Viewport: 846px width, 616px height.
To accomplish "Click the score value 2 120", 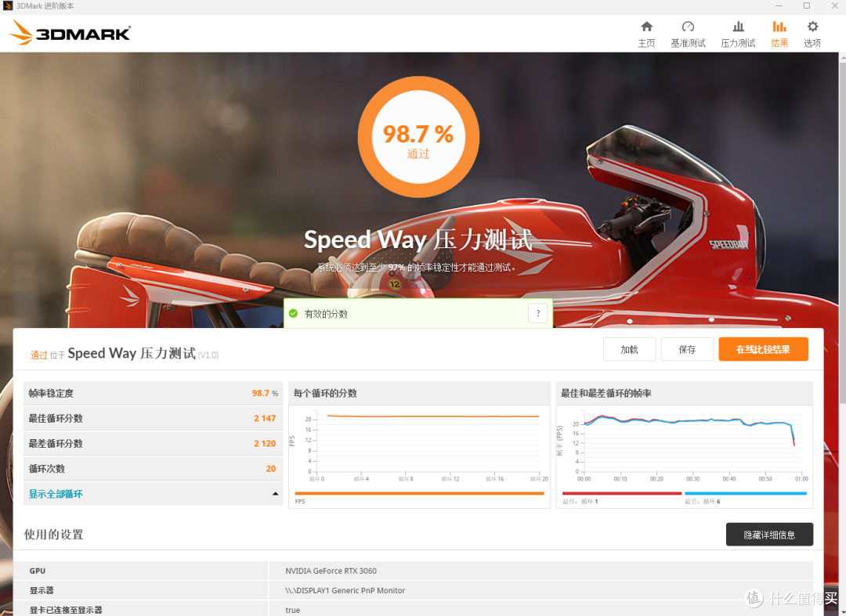I will click(x=265, y=443).
